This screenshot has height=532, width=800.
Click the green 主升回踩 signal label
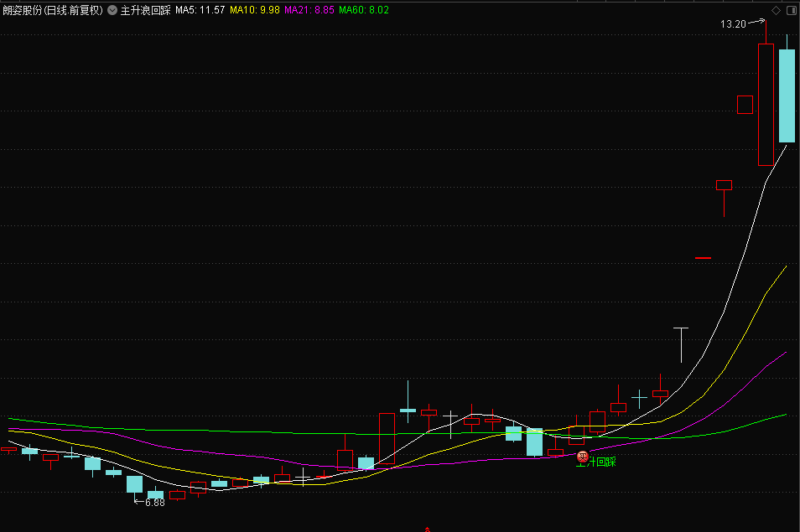(x=596, y=462)
